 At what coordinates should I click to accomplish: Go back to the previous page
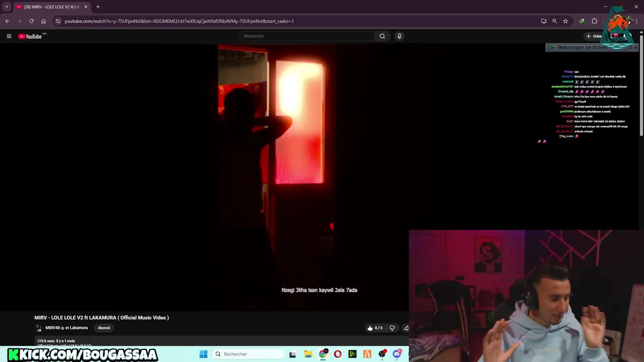coord(7,21)
